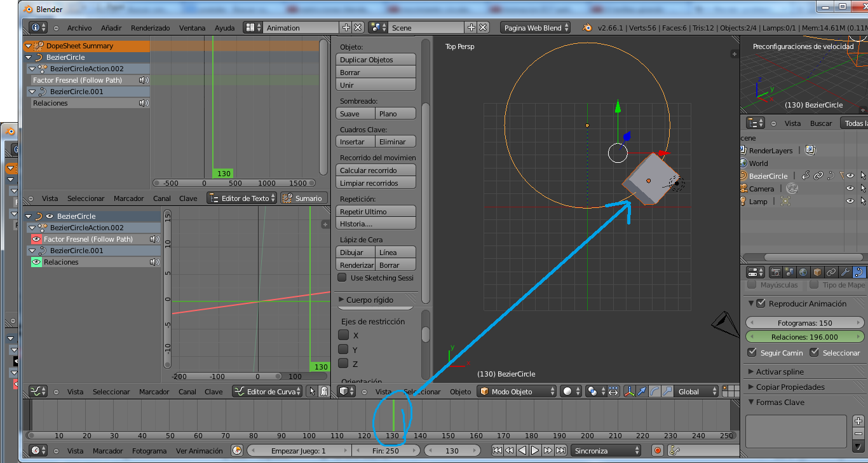Open the Archivo menu
The image size is (868, 463).
79,28
